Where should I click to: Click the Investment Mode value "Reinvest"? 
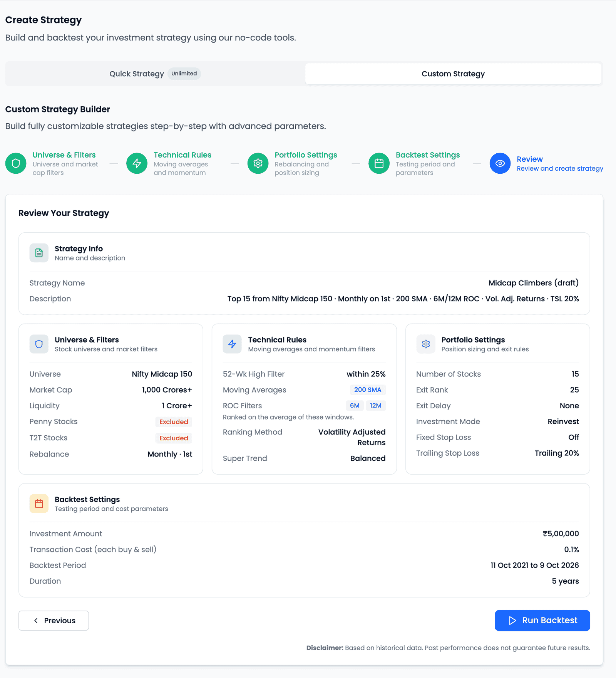coord(563,421)
